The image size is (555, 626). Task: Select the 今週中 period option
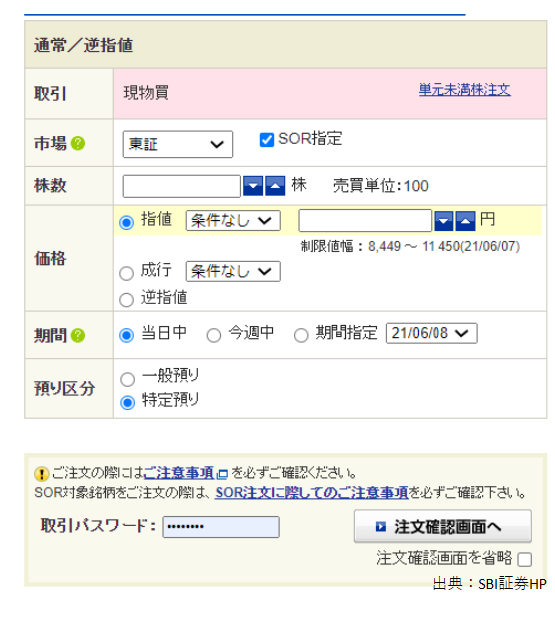point(214,335)
